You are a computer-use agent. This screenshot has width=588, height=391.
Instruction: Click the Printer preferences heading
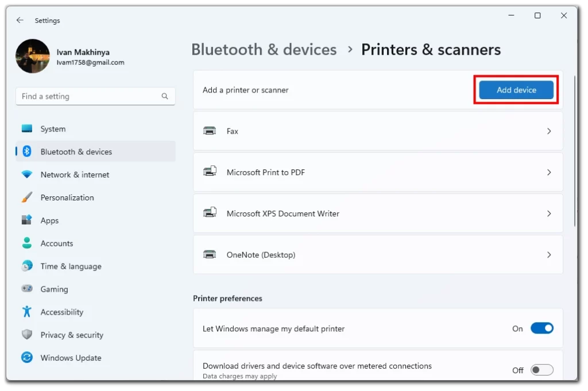227,299
